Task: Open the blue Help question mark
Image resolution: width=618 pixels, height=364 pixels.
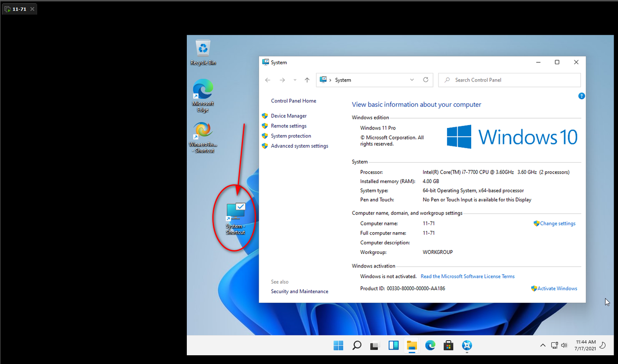Action: [x=582, y=96]
